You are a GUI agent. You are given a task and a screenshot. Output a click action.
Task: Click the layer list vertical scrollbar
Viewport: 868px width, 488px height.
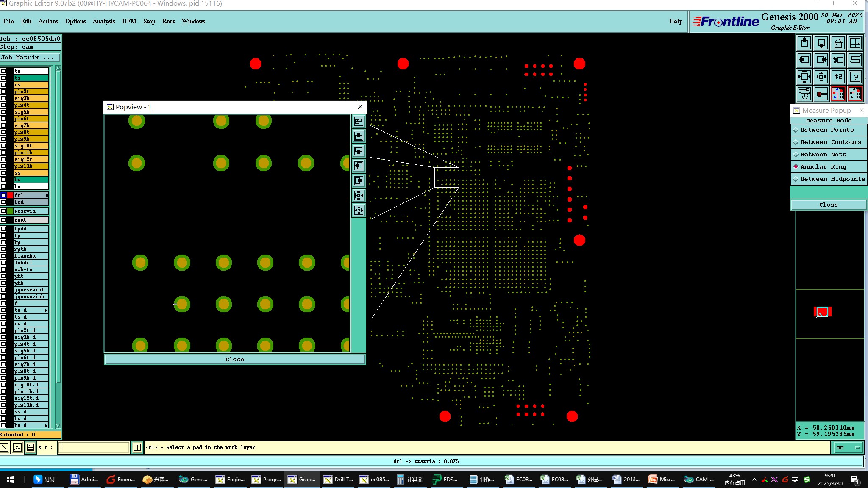click(58, 247)
